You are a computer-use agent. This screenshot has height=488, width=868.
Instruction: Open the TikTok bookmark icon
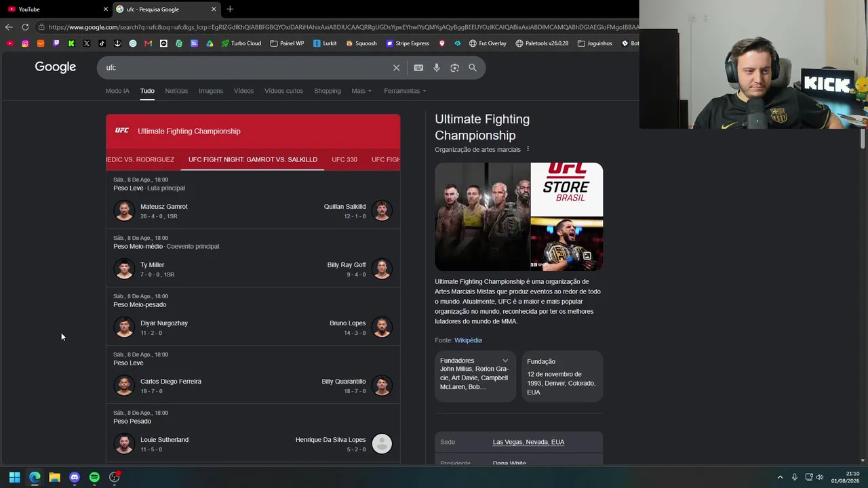102,43
